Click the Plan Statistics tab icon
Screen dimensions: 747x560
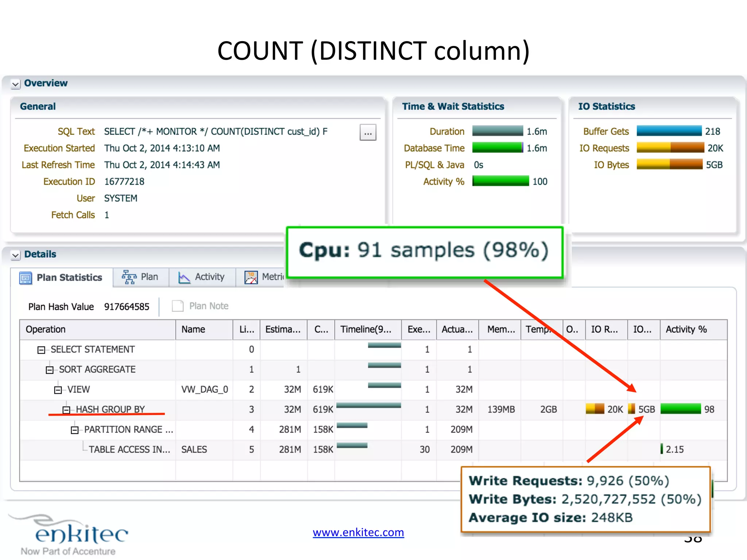(x=25, y=278)
